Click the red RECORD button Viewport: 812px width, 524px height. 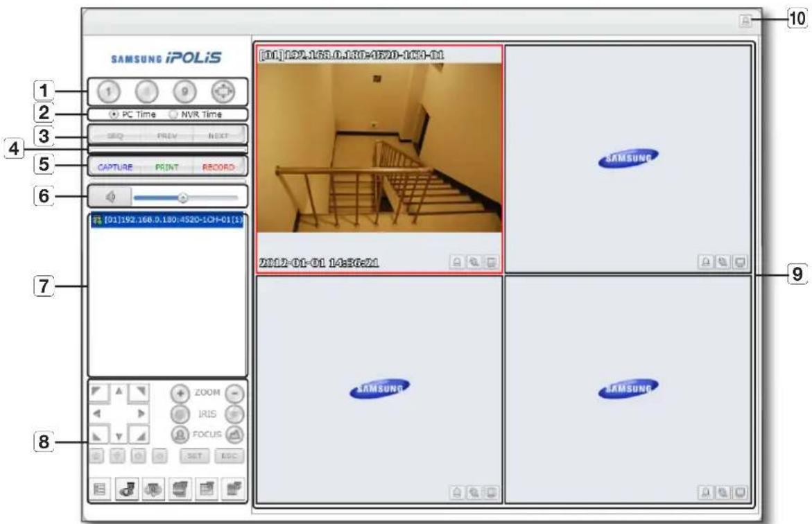coord(218,167)
